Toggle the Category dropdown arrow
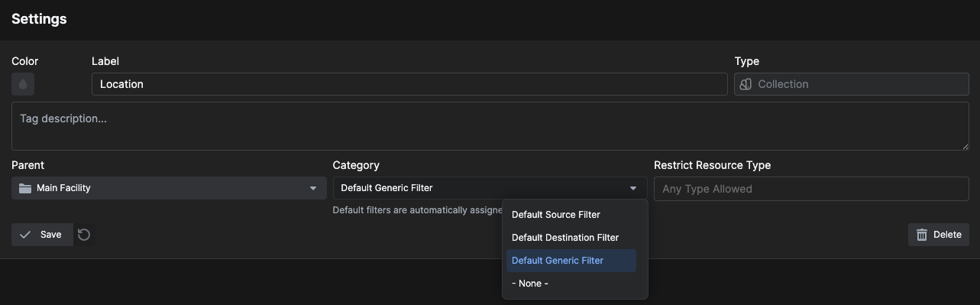This screenshot has height=305, width=980. click(633, 188)
